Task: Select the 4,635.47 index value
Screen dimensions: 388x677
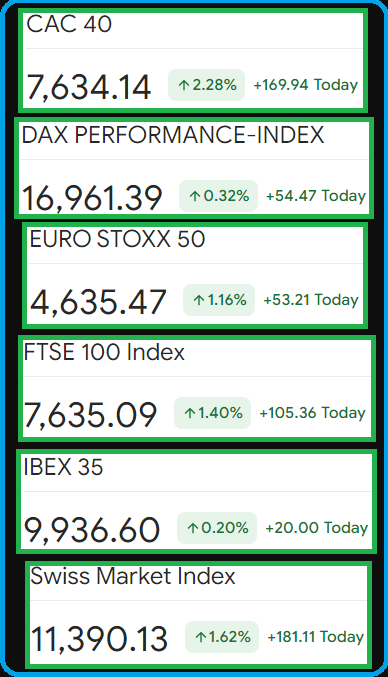Action: (98, 302)
